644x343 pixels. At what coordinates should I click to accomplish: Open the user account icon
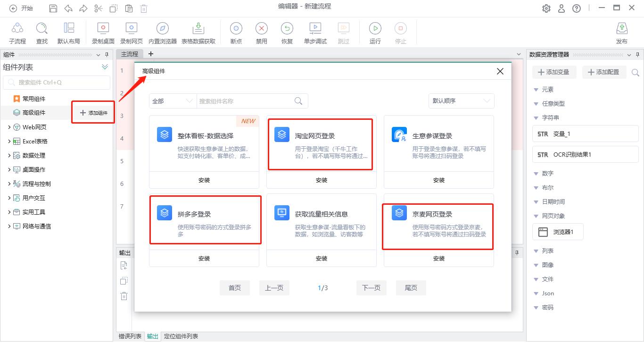(561, 8)
